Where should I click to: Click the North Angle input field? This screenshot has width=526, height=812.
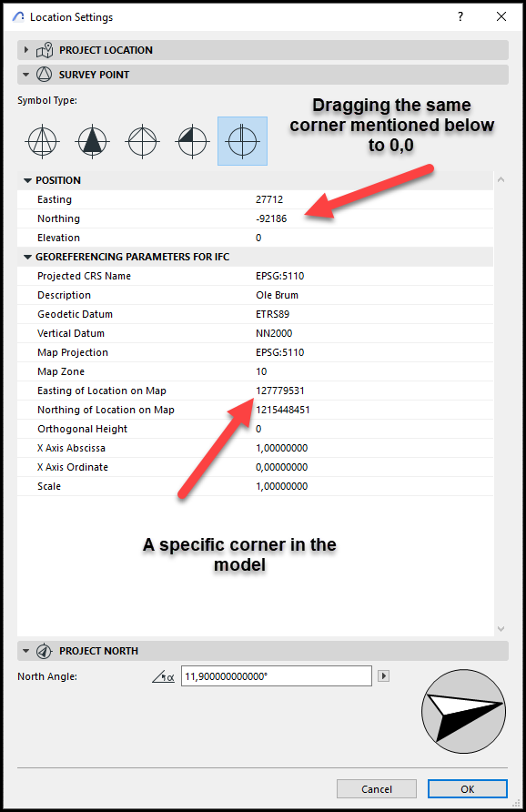pos(277,675)
